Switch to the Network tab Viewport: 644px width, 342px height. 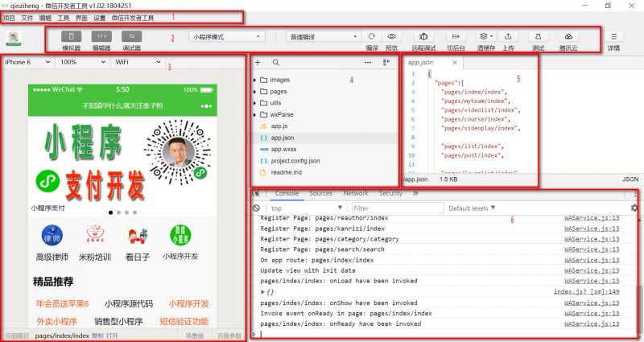(356, 193)
